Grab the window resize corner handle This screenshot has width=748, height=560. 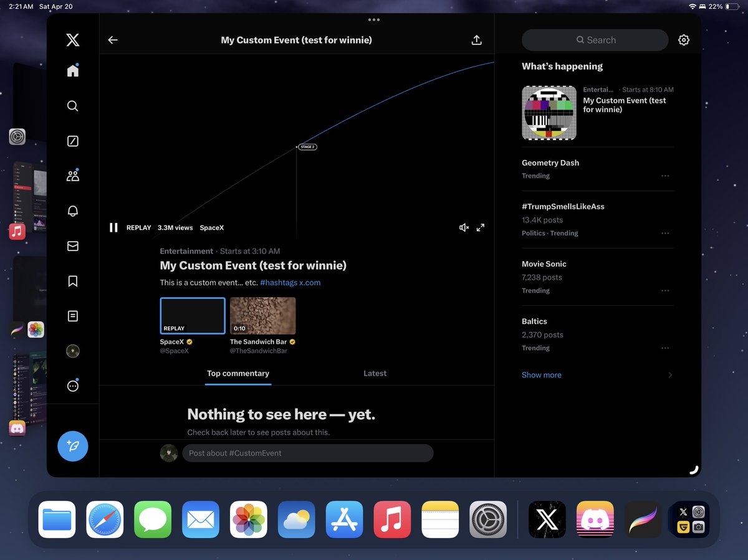[694, 470]
